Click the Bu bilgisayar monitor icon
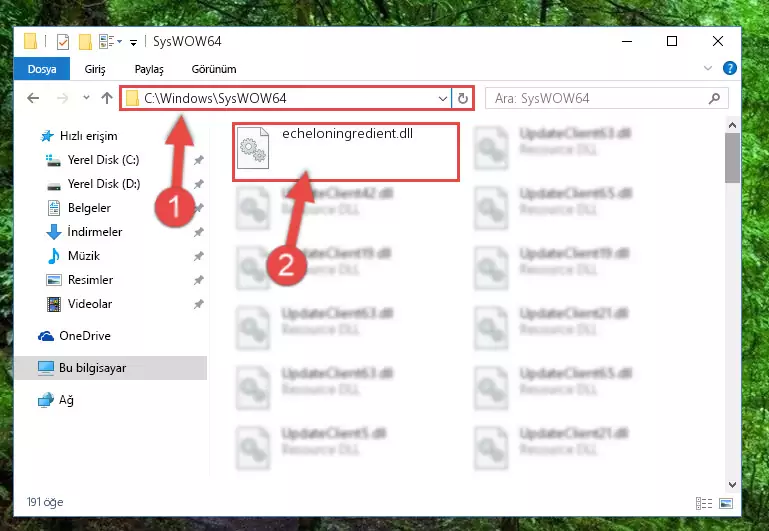This screenshot has height=531, width=769. tap(46, 368)
